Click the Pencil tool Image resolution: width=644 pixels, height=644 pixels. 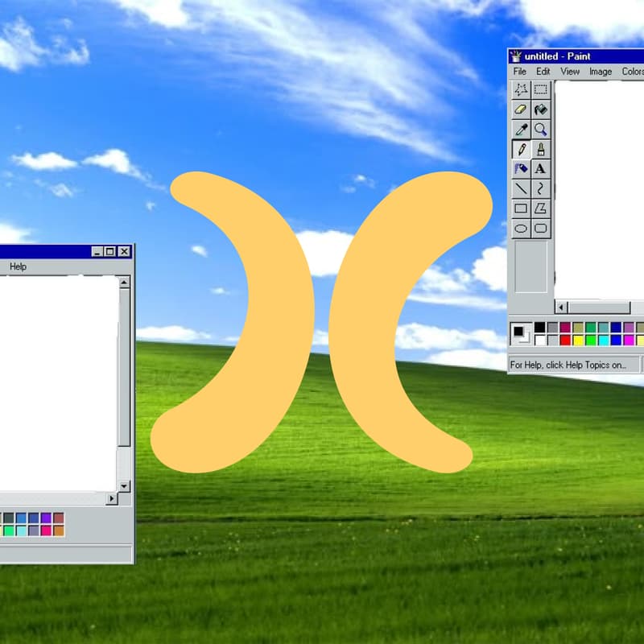[521, 149]
